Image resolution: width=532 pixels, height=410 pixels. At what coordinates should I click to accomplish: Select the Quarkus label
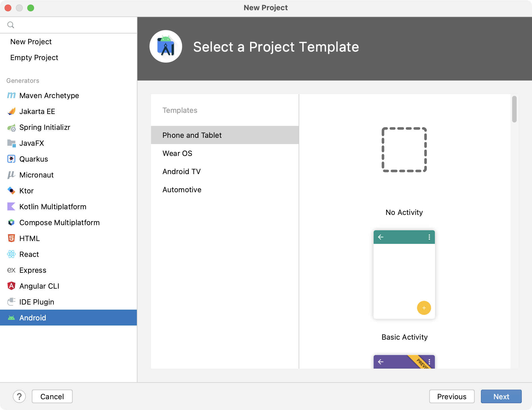click(33, 159)
